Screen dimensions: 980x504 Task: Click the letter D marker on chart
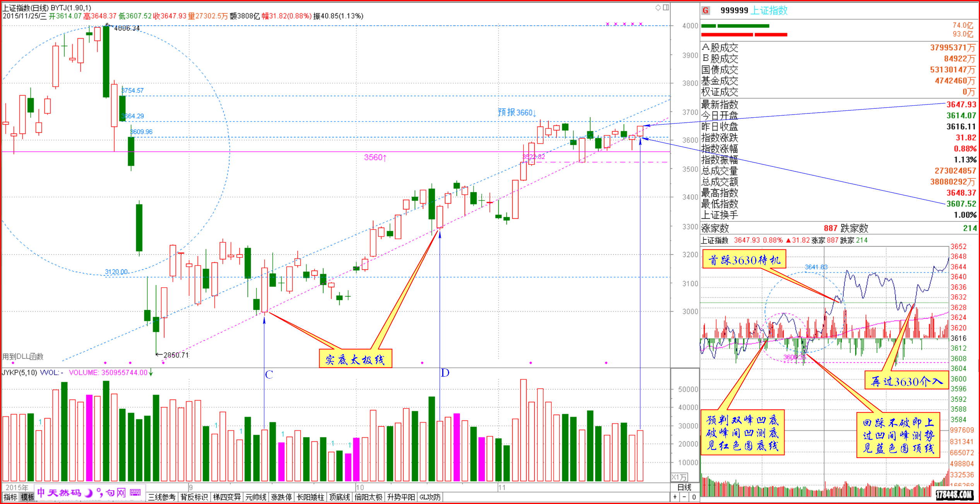tap(445, 373)
